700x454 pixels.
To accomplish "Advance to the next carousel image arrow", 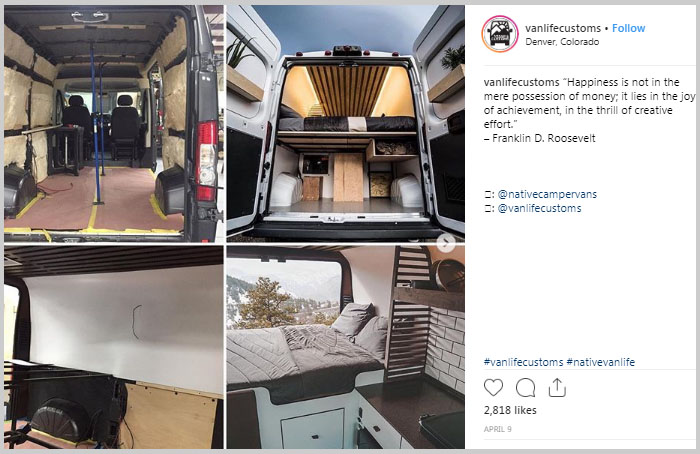I will tap(446, 243).
